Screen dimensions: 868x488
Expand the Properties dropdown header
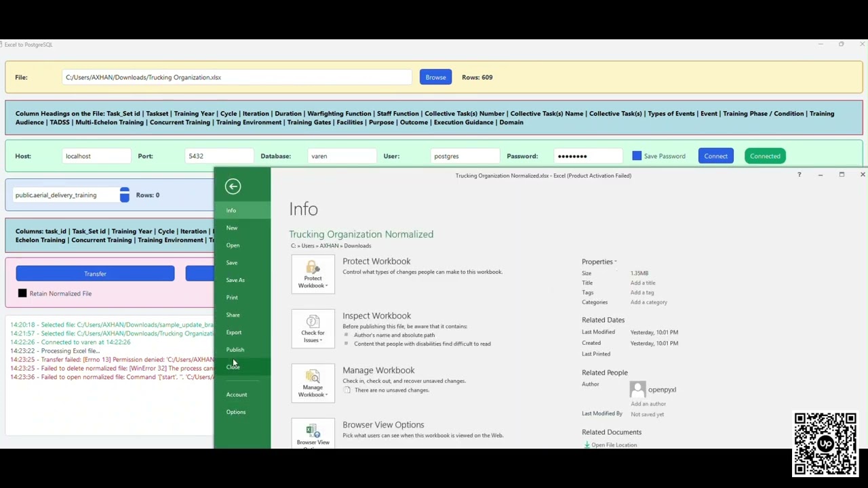click(x=599, y=262)
